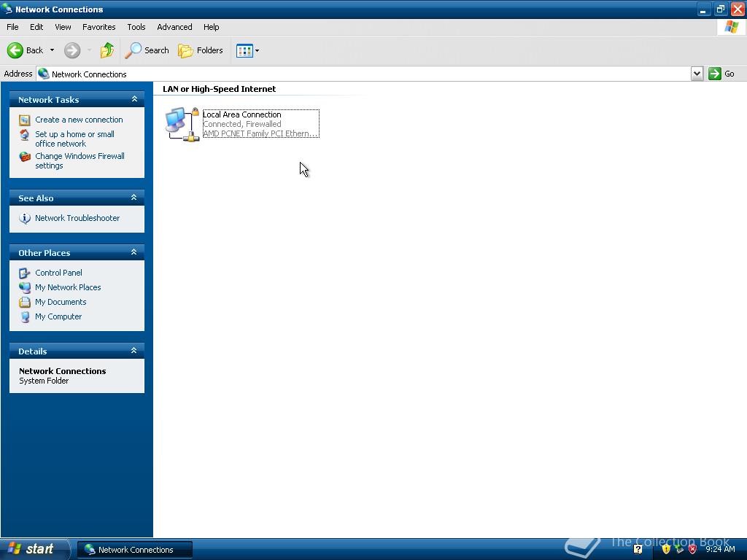Screen dimensions: 747x560
Task: Open the My Computer link
Action: tap(58, 316)
